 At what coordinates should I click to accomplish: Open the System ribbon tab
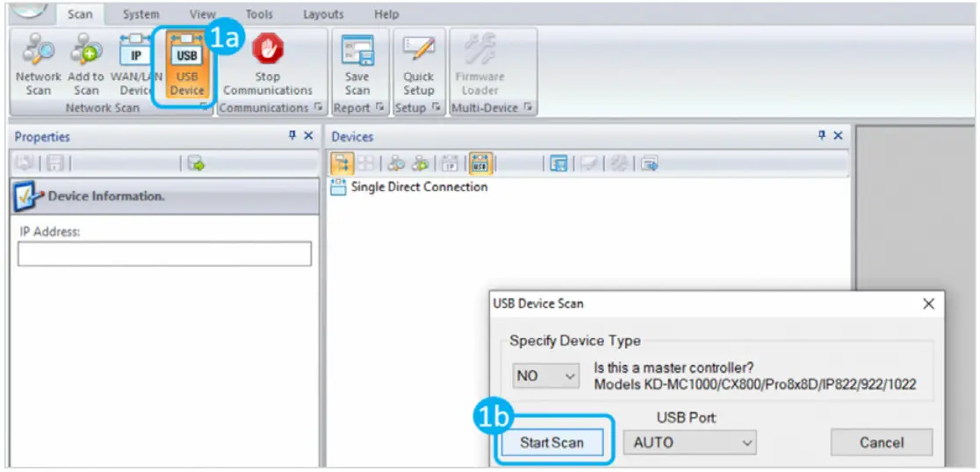pyautogui.click(x=141, y=14)
